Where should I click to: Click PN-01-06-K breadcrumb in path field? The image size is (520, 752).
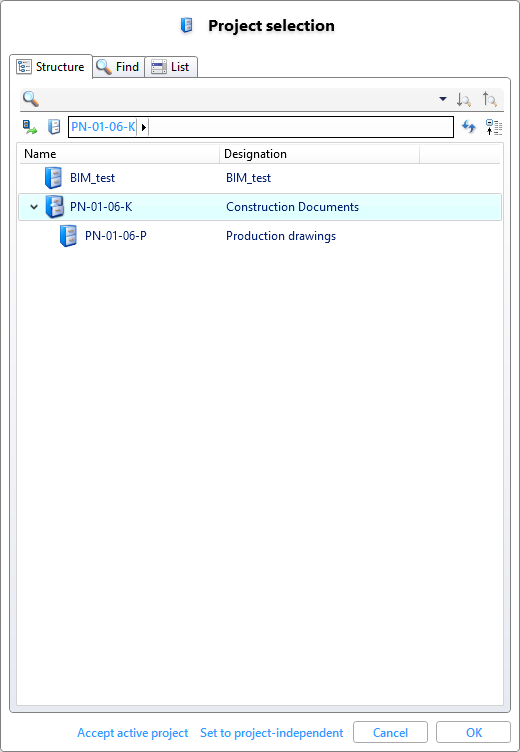pos(103,127)
